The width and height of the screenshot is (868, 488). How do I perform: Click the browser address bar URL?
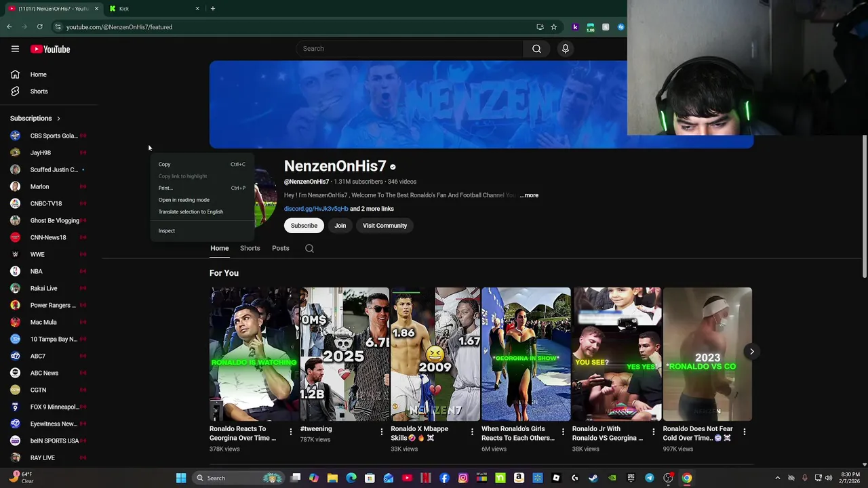point(119,27)
